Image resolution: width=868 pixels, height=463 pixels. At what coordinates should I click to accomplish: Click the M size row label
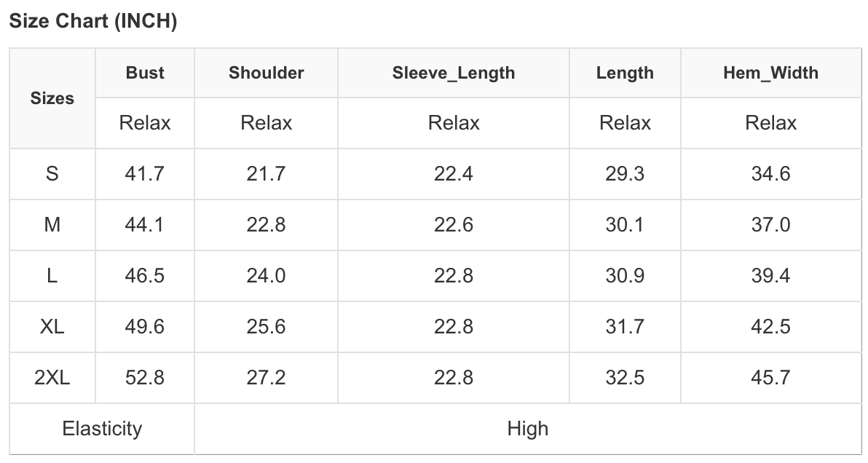[52, 225]
